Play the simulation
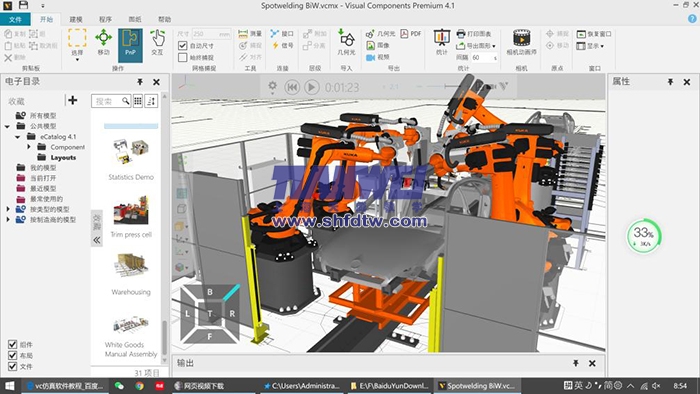The width and height of the screenshot is (700, 394). point(312,87)
